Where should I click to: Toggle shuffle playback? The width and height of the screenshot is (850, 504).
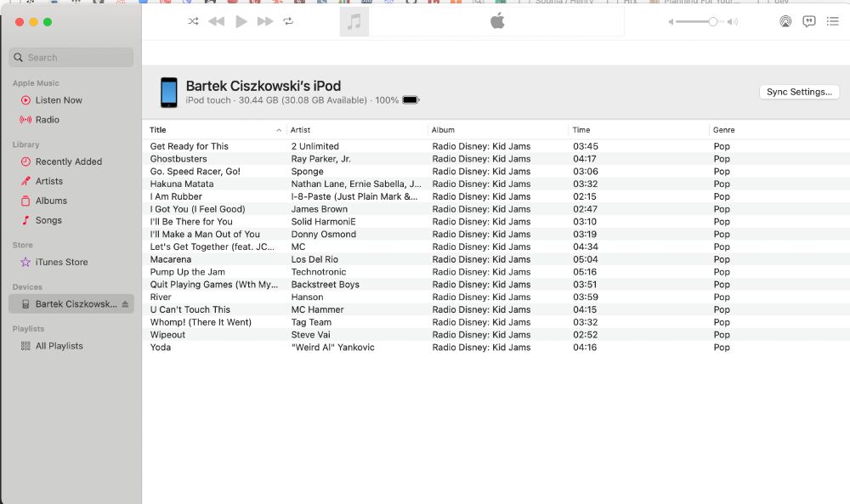pyautogui.click(x=193, y=21)
